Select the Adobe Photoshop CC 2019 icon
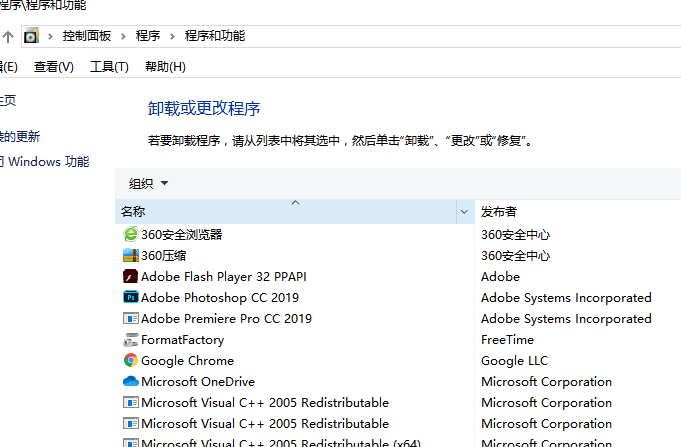The image size is (681, 447). point(130,297)
